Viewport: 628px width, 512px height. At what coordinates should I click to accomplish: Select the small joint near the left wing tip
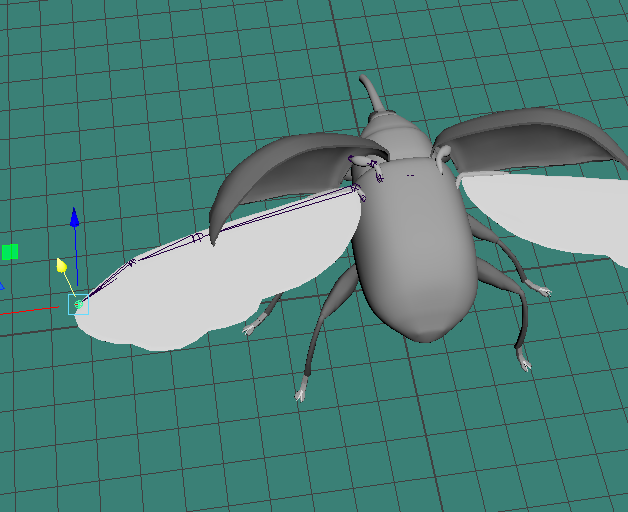point(132,262)
